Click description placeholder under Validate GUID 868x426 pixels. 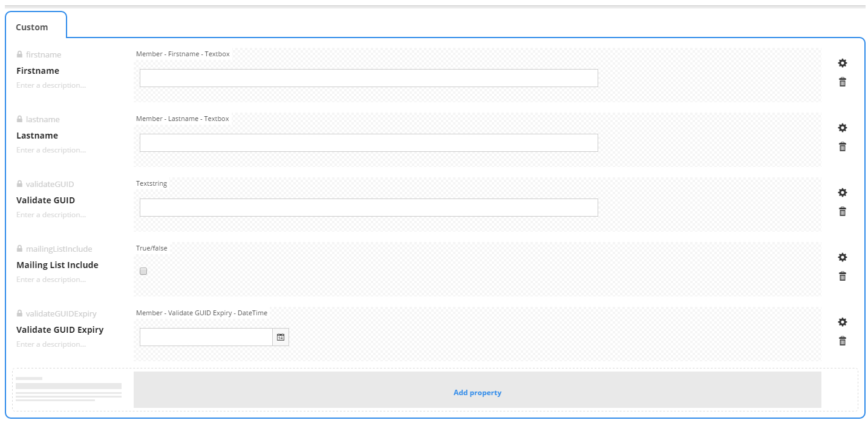[x=51, y=215]
